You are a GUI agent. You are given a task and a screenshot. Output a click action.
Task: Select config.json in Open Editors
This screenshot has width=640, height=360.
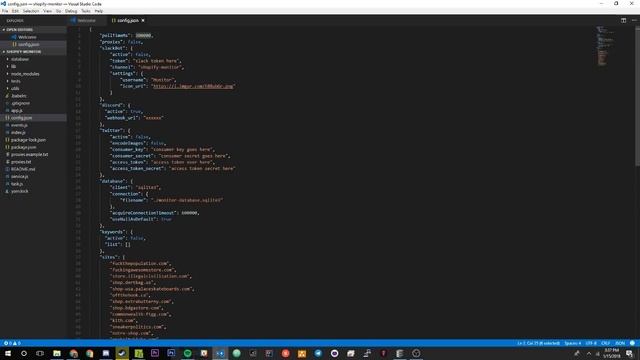(33, 44)
